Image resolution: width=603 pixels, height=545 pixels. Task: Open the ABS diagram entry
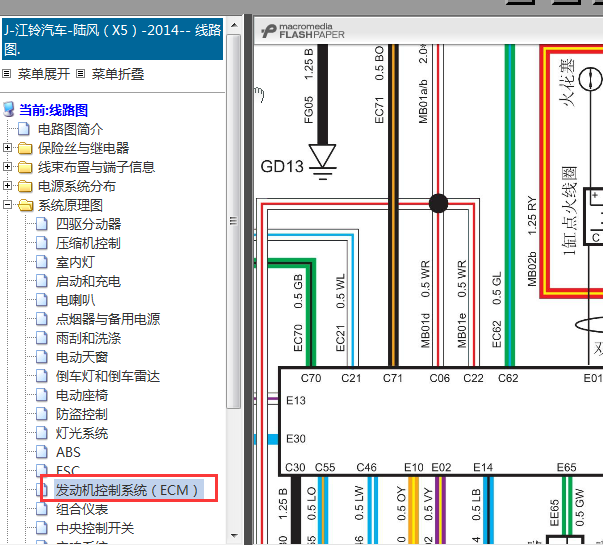pyautogui.click(x=68, y=452)
